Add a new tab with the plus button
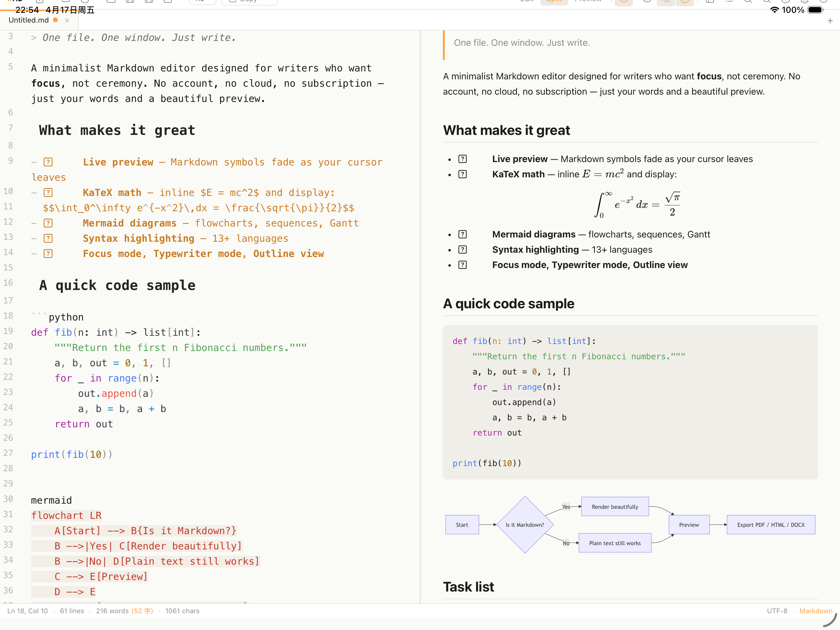Screen dimensions: 840x630 click(830, 21)
